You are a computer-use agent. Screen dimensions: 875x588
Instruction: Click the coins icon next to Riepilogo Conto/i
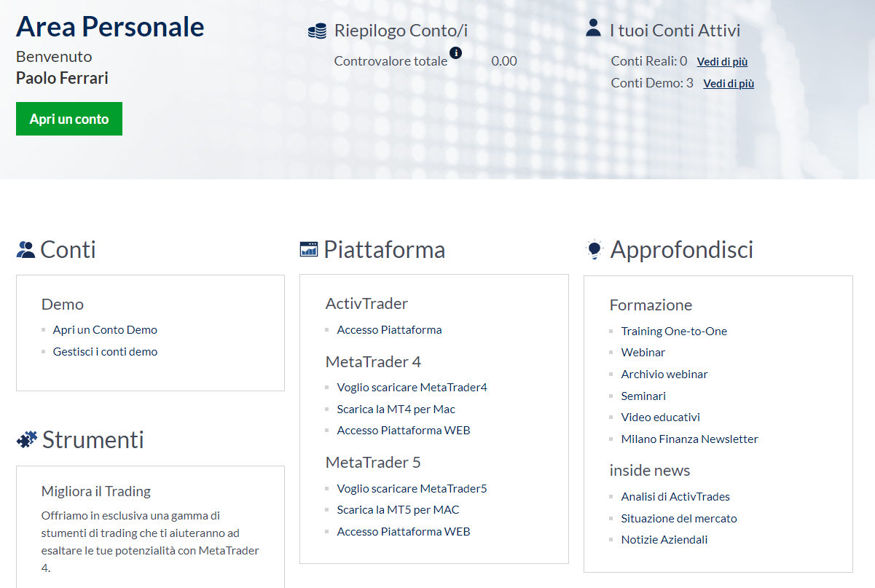click(317, 31)
